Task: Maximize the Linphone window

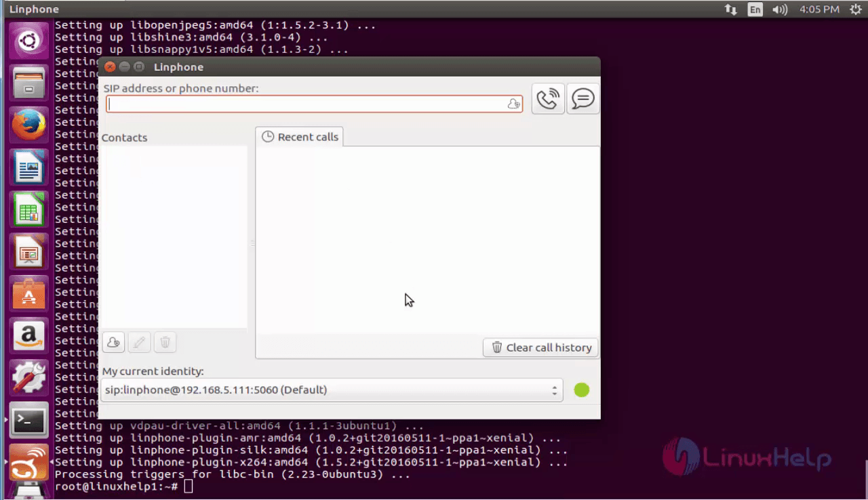Action: (138, 66)
